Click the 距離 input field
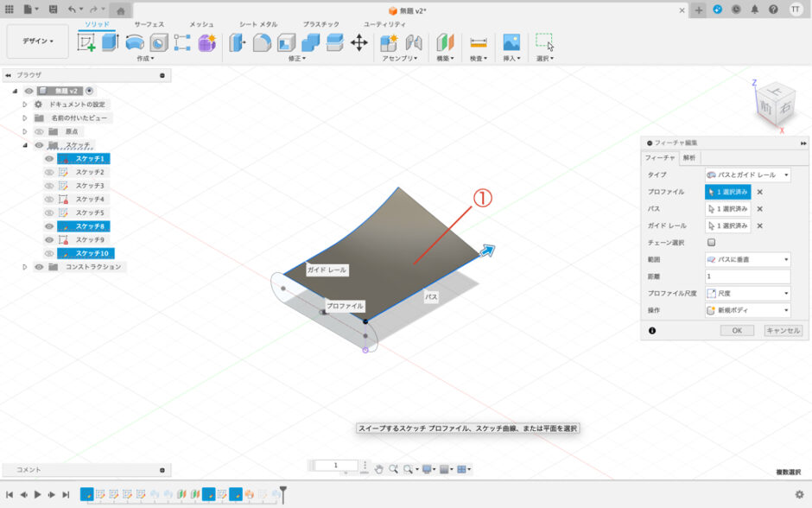Screen dimensions: 812x508 click(x=747, y=276)
